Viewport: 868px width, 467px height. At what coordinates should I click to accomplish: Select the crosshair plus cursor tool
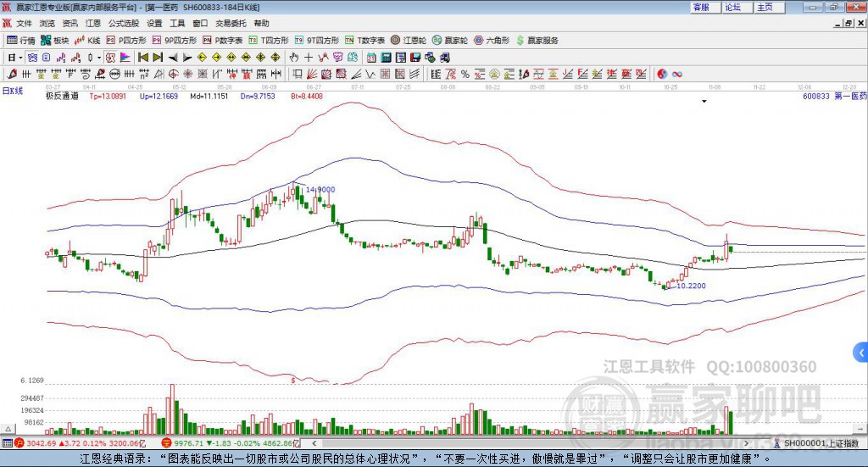click(309, 58)
